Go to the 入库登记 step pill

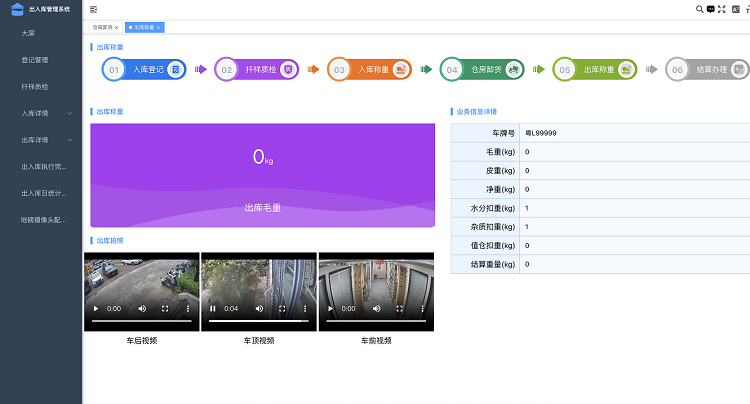pyautogui.click(x=144, y=70)
